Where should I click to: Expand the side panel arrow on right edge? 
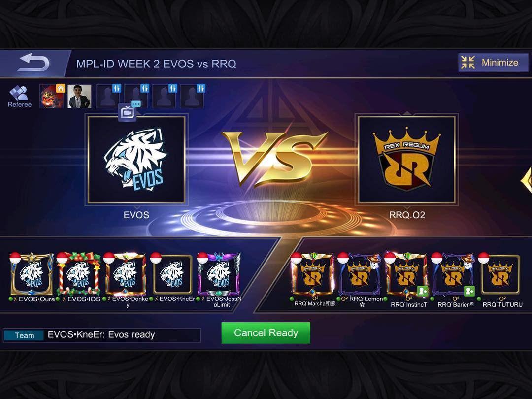pyautogui.click(x=526, y=180)
